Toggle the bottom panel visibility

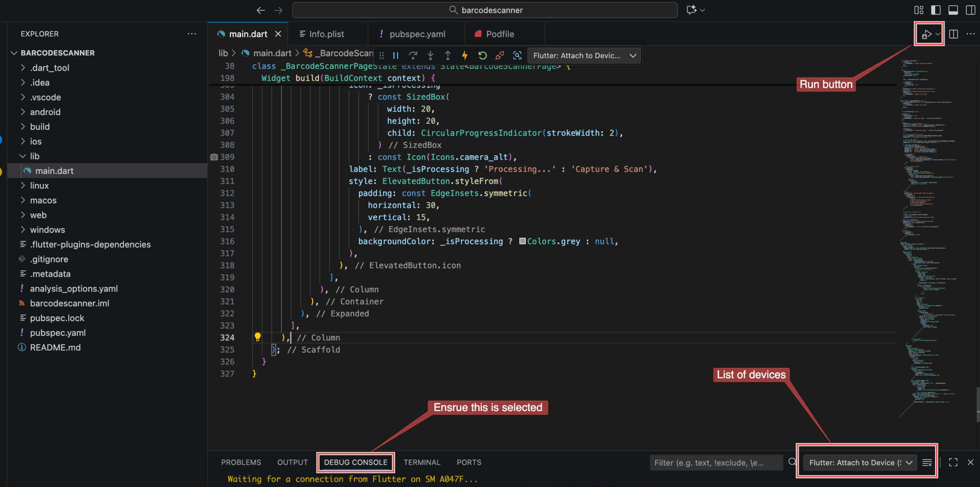tap(953, 10)
